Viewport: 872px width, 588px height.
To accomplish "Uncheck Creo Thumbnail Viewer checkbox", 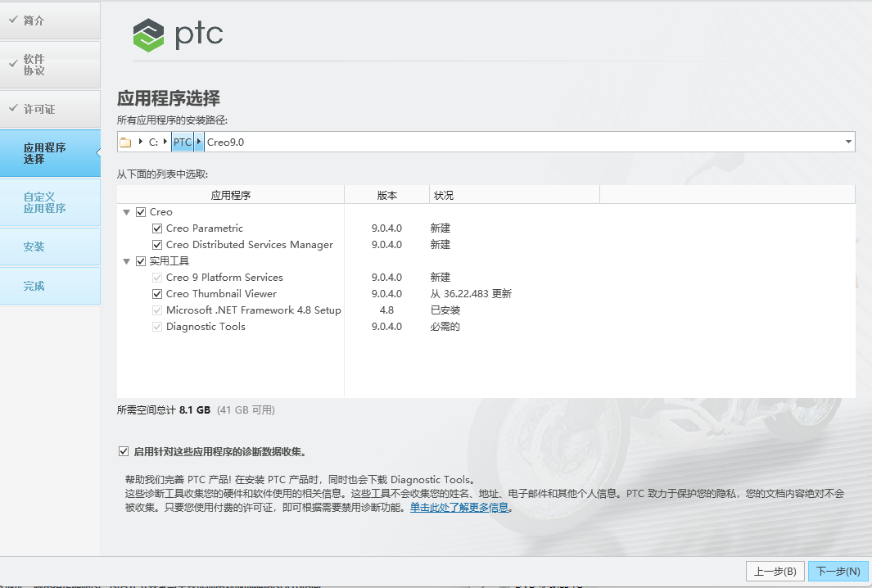I will [x=157, y=294].
